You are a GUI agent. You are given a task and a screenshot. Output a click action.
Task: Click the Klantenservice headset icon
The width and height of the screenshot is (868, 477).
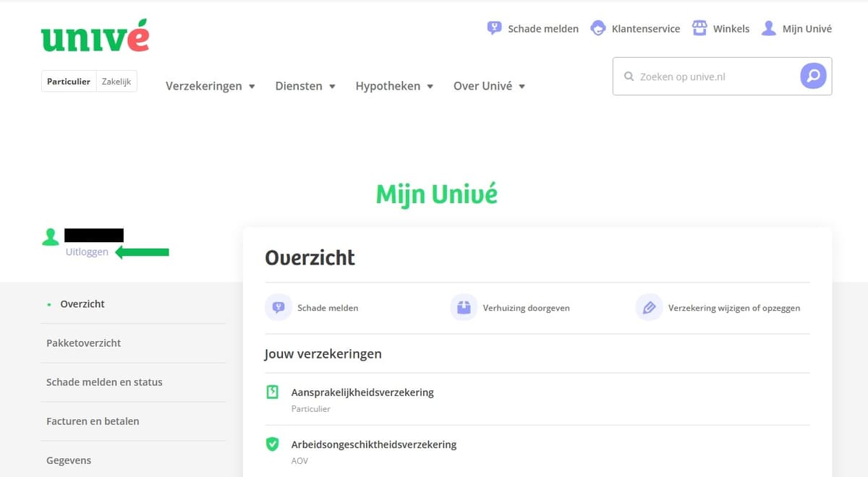(597, 28)
